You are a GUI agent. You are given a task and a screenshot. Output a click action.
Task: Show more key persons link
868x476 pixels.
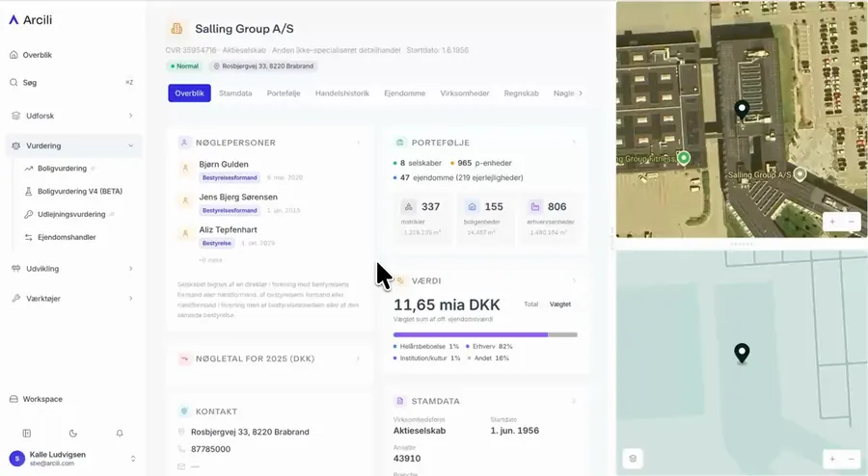point(210,260)
